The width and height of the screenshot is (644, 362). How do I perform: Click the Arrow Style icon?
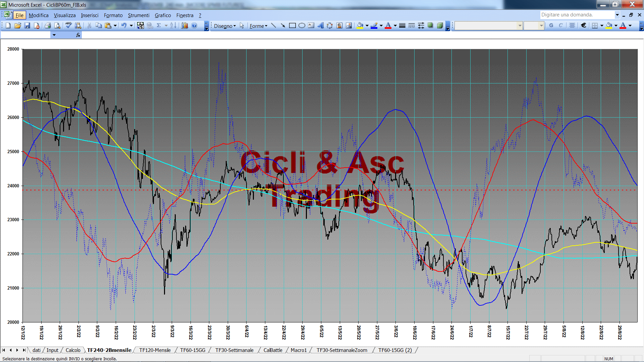click(x=421, y=25)
